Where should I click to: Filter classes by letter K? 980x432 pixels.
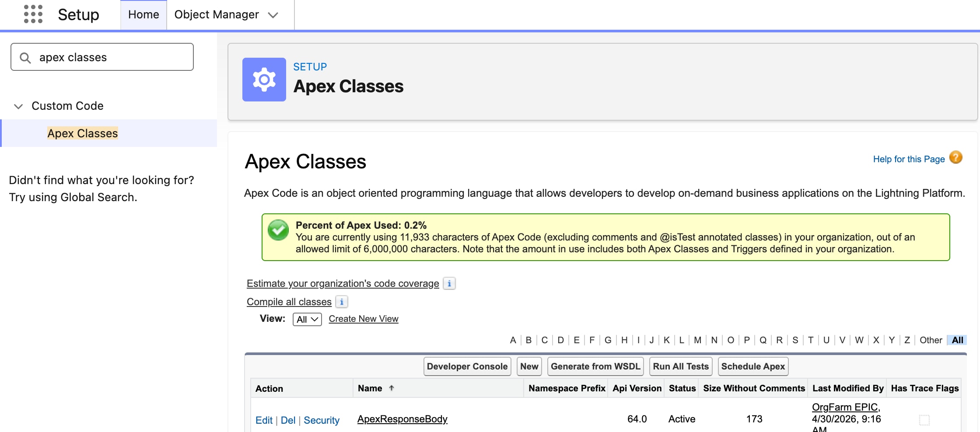pos(667,340)
